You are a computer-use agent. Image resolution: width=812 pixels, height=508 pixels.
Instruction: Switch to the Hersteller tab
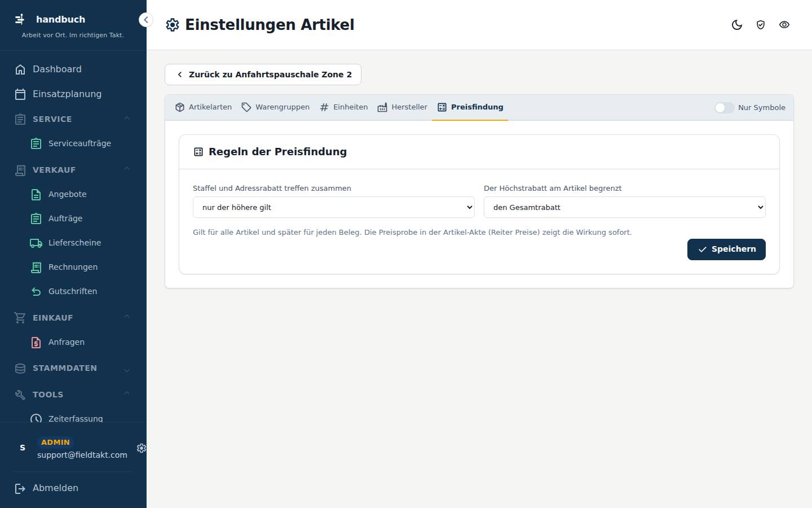[x=402, y=107]
